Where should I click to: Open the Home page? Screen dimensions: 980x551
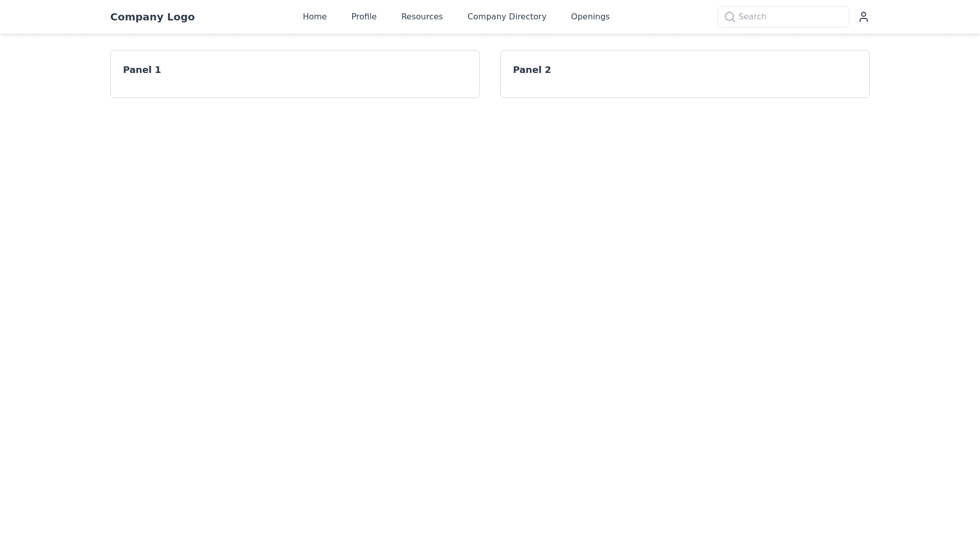[314, 17]
